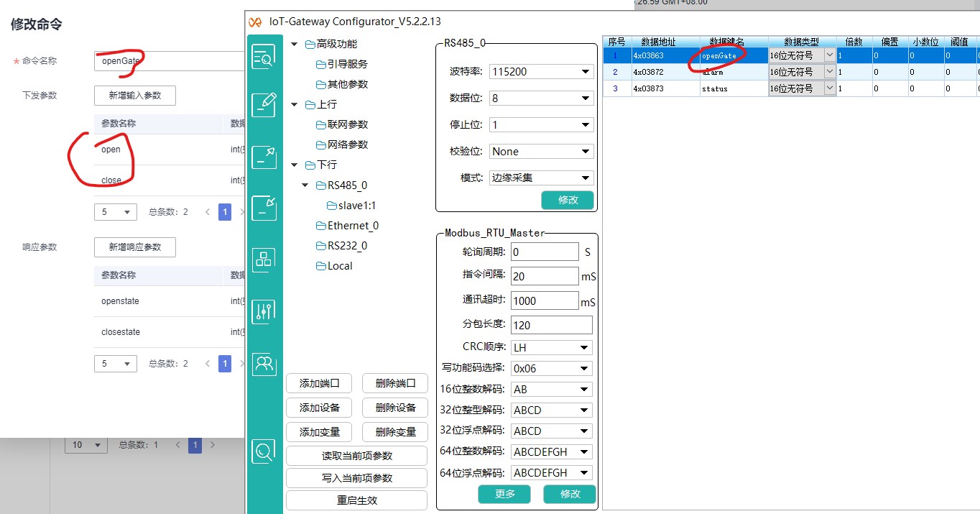980x514 pixels.
Task: Open the 16位整数解码 dropdown
Action: coord(551,390)
